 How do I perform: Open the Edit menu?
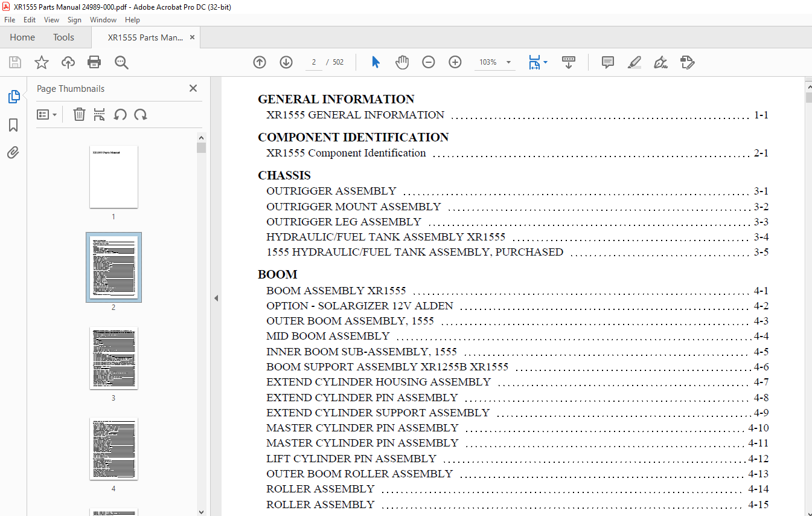(30, 20)
